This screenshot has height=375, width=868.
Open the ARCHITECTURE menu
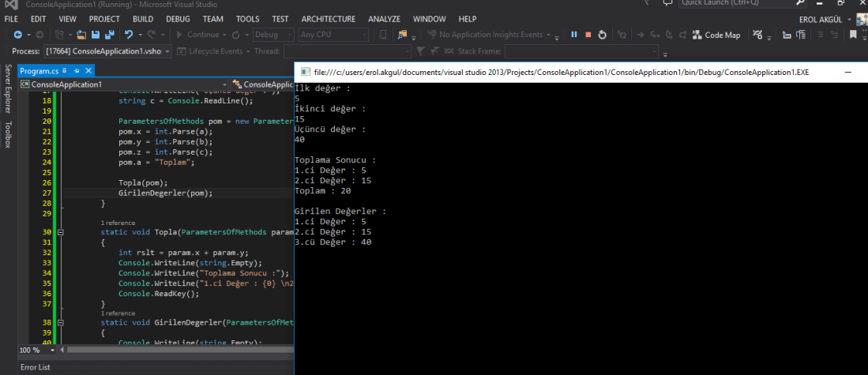tap(328, 18)
